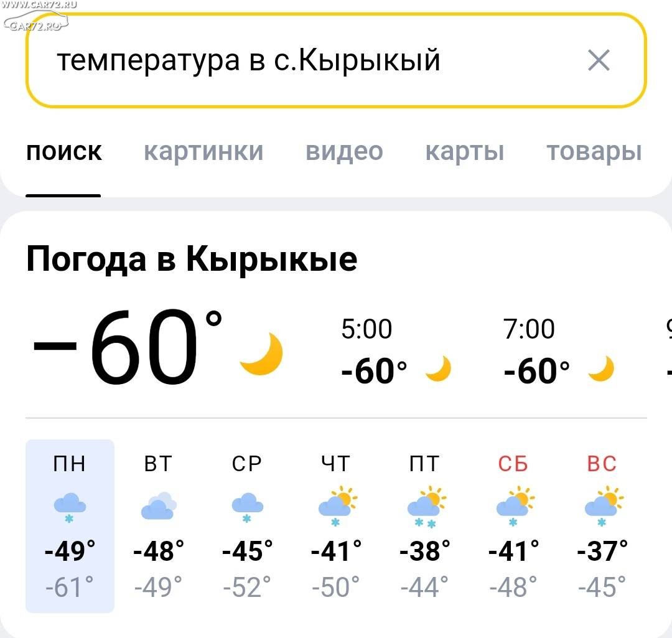
Task: Open the 'Погода в Кырыкые' heading link
Action: coord(192,260)
